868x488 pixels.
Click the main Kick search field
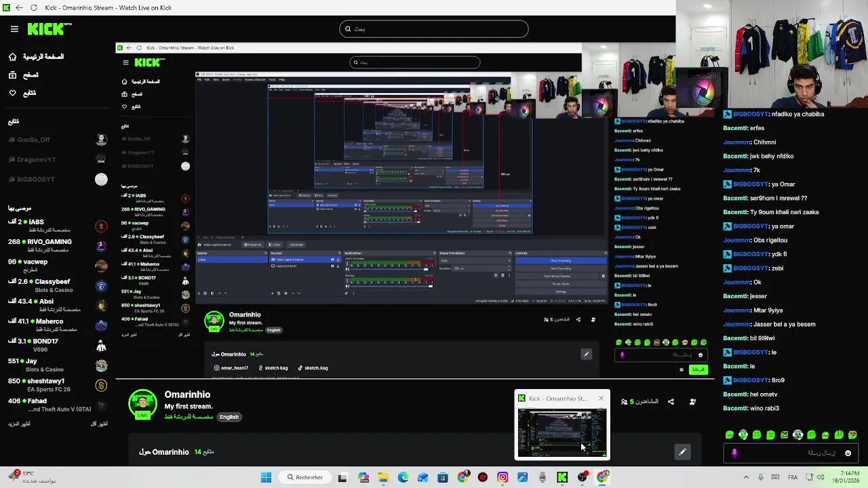tap(434, 28)
